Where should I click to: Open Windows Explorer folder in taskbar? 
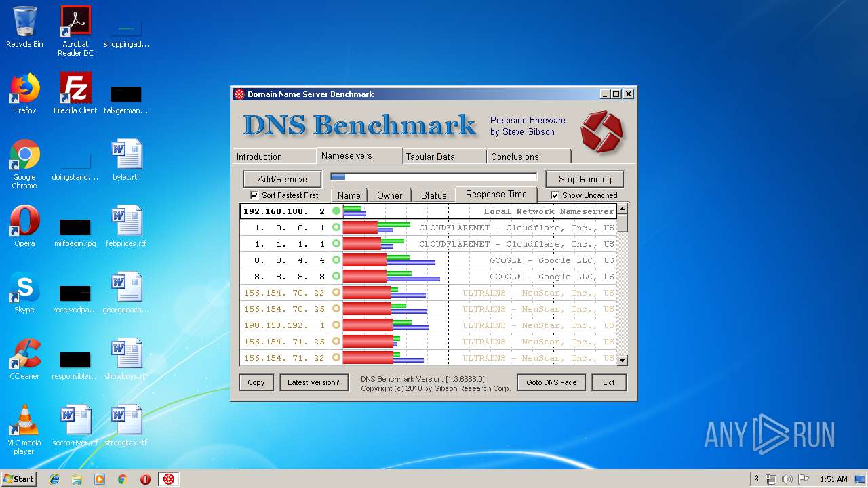click(x=77, y=479)
